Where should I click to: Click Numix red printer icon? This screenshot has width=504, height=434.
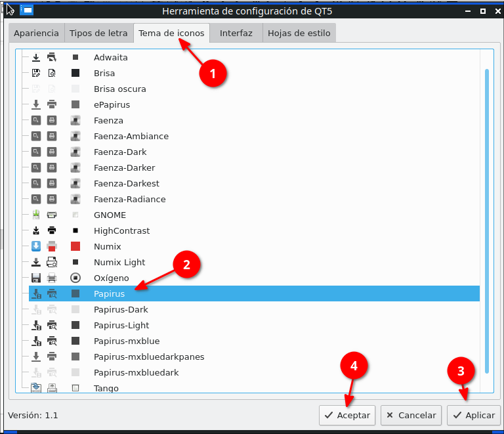[x=52, y=246]
